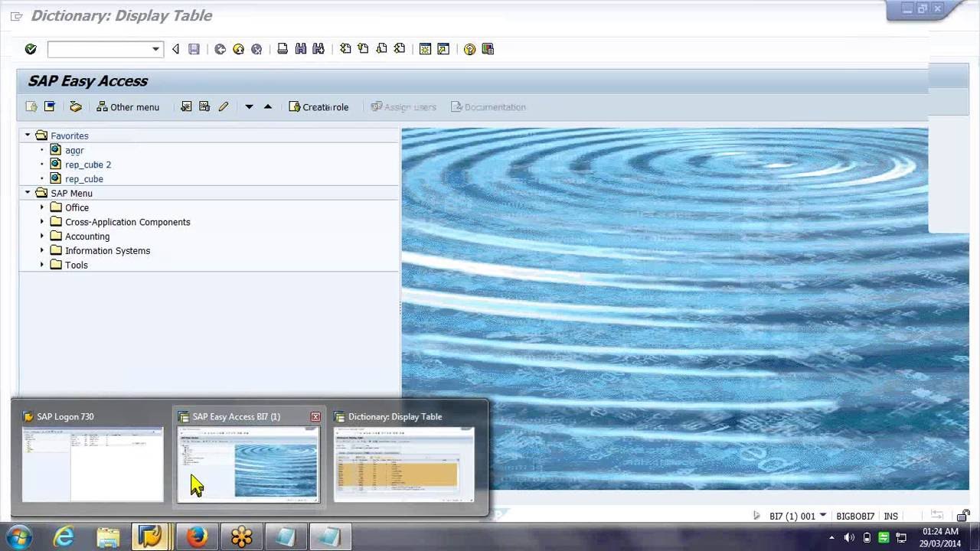Click the Change Favorites pencil icon
Image resolution: width=980 pixels, height=551 pixels.
(x=224, y=106)
